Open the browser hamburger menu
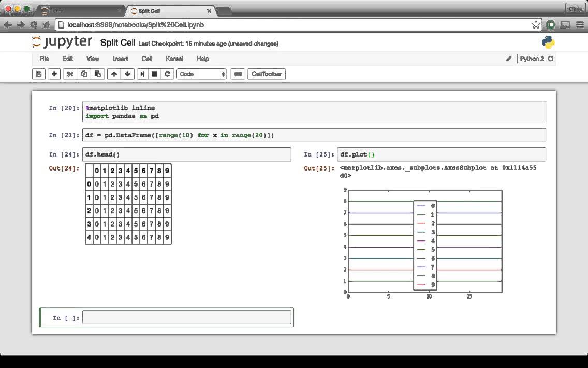The width and height of the screenshot is (588, 368). coord(580,25)
